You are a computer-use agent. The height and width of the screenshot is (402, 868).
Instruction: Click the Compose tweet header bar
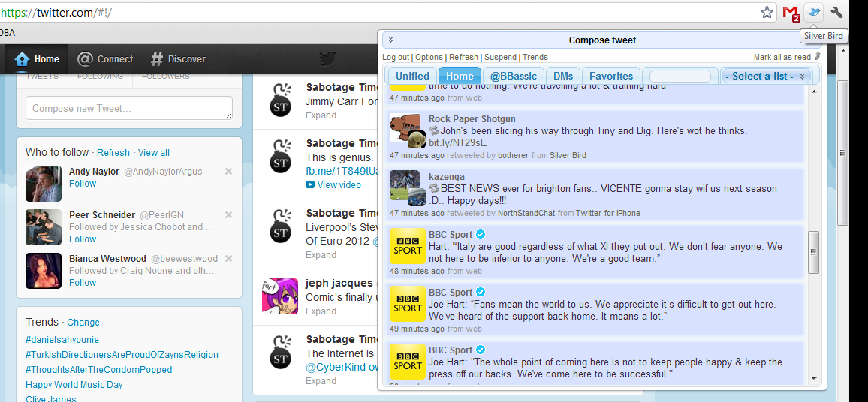pyautogui.click(x=602, y=40)
